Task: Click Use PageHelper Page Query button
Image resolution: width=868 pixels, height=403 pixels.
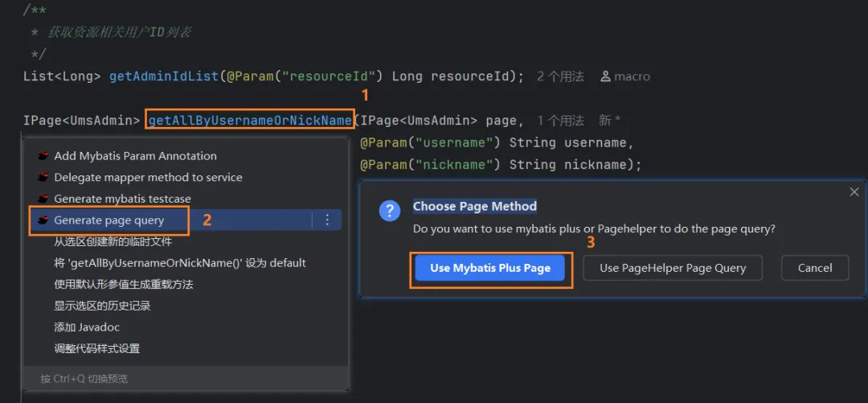Action: click(673, 268)
